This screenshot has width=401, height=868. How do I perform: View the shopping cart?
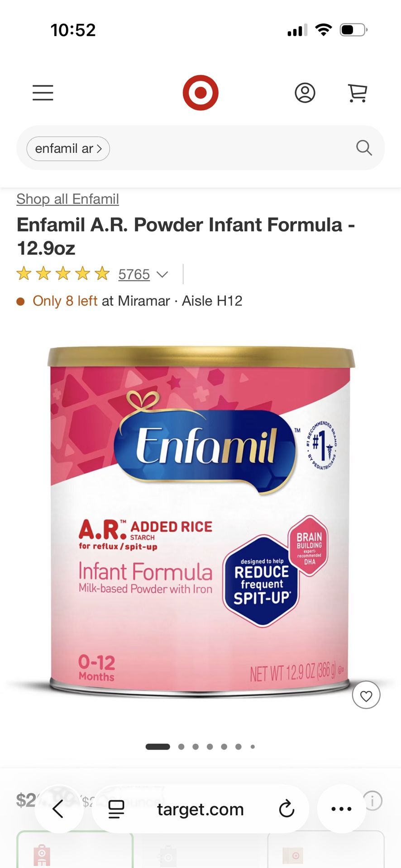click(358, 93)
